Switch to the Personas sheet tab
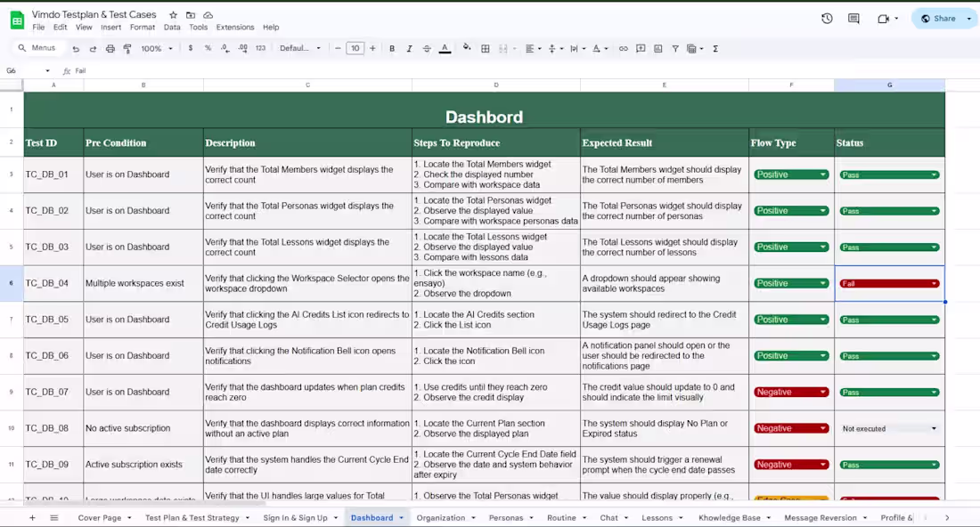The height and width of the screenshot is (527, 980). (x=506, y=517)
